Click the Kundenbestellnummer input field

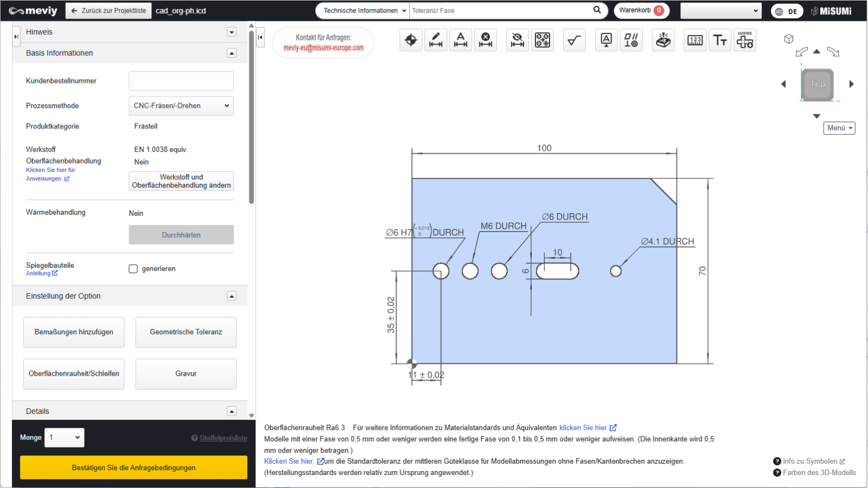181,81
